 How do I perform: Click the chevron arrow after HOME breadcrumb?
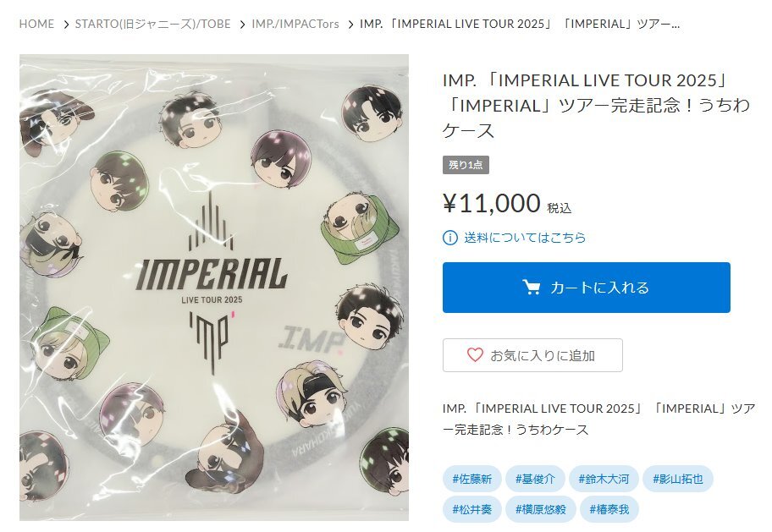point(66,25)
